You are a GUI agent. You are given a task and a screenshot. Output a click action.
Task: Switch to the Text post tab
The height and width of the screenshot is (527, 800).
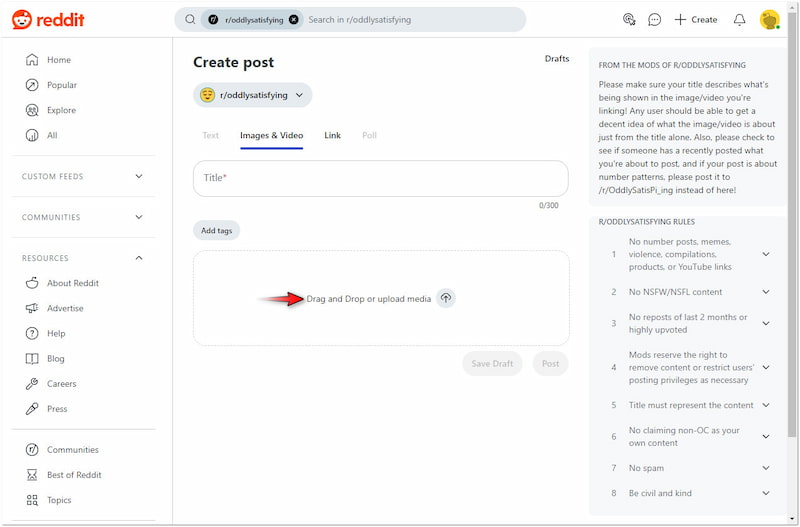[x=210, y=135]
